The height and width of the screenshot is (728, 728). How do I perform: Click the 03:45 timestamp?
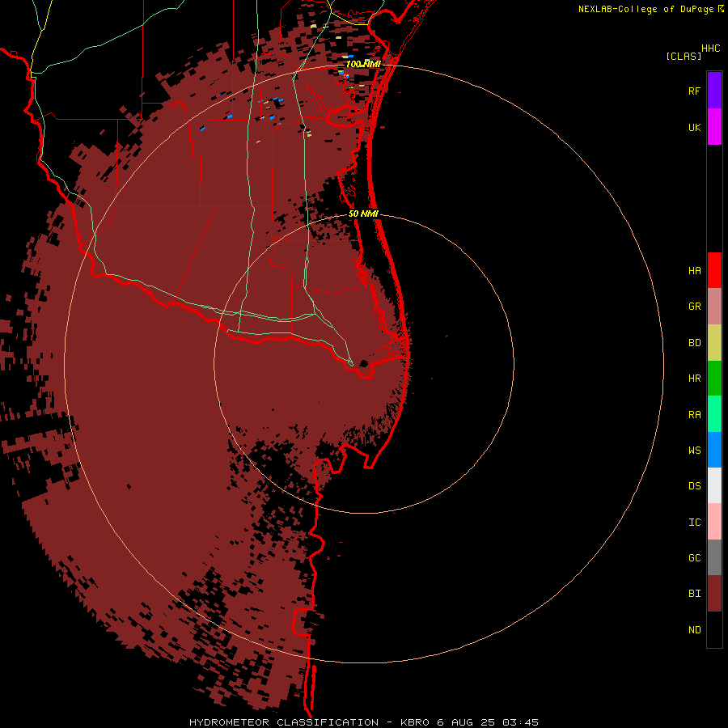pos(522,722)
